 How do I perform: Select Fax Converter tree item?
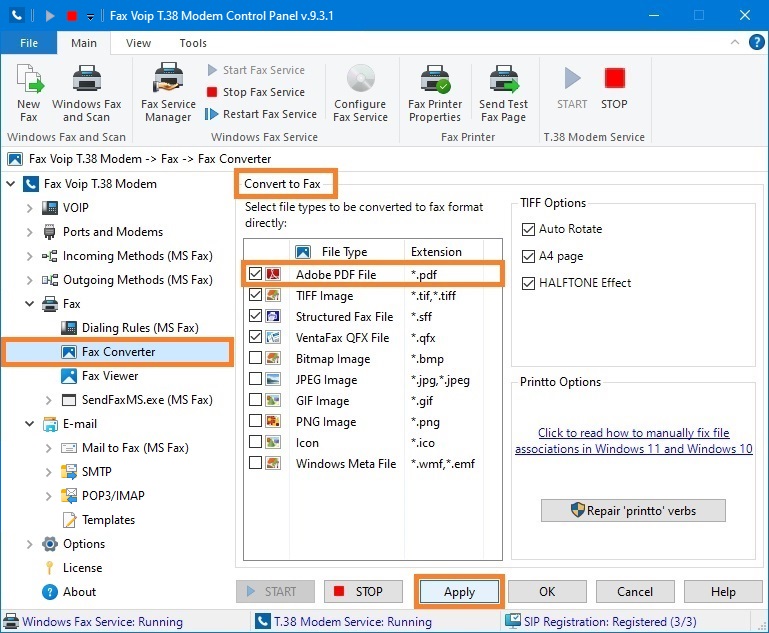coord(118,352)
